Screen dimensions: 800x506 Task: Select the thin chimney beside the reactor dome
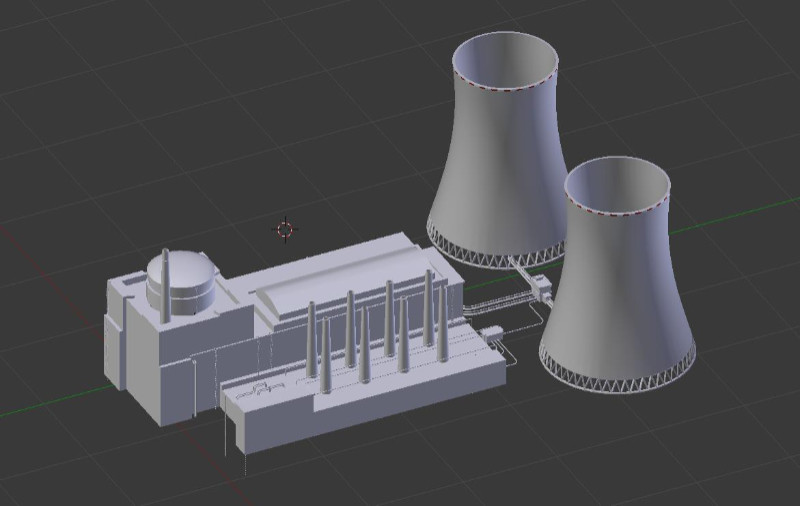[165, 286]
